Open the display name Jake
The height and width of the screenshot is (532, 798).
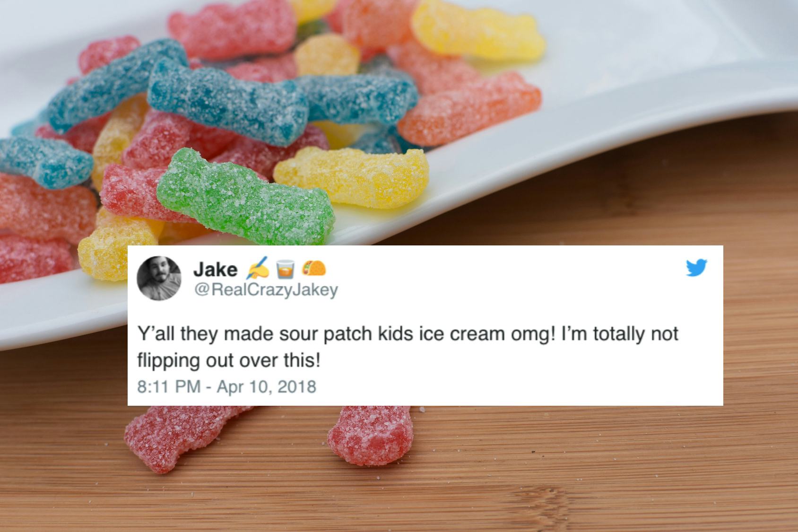pyautogui.click(x=216, y=270)
